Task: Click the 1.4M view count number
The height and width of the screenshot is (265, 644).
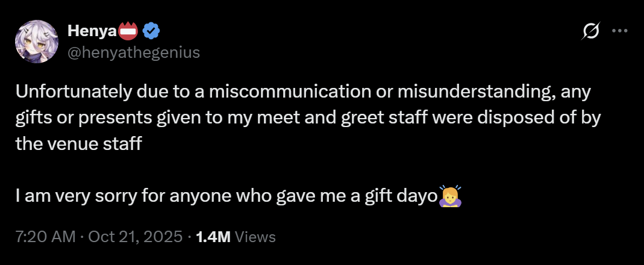Action: (213, 237)
